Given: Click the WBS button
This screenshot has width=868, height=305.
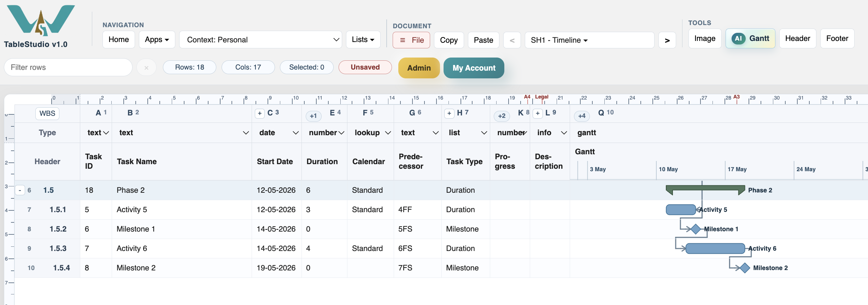Looking at the screenshot, I should point(47,113).
